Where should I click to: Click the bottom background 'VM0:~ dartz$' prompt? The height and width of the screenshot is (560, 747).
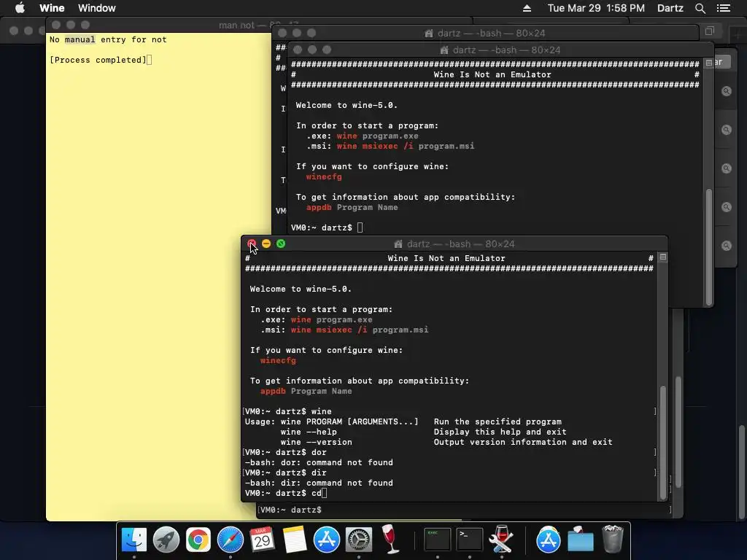[291, 510]
